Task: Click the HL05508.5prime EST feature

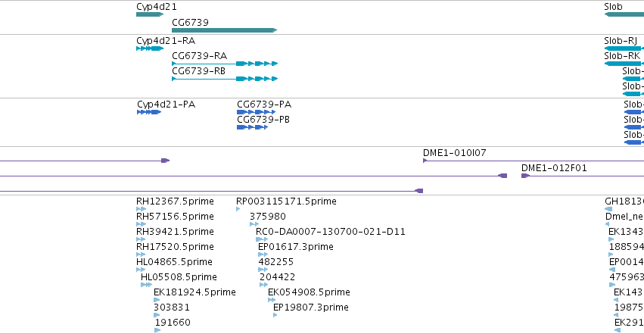Action: coord(145,285)
